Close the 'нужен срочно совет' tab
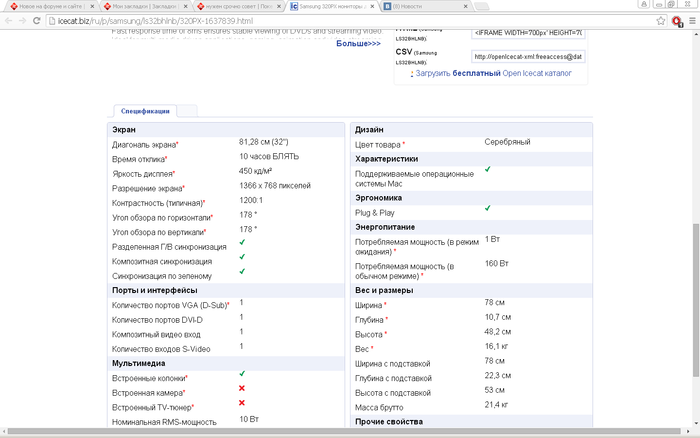 click(279, 7)
